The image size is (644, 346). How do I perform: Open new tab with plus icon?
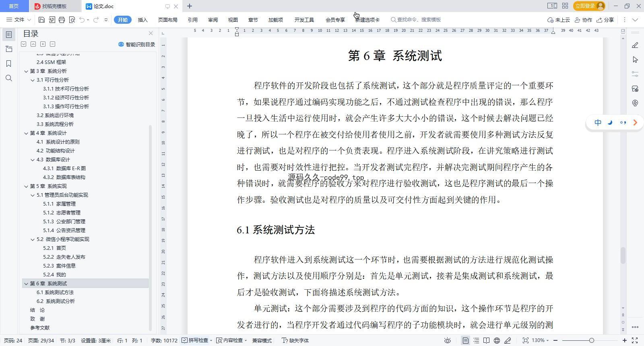190,6
